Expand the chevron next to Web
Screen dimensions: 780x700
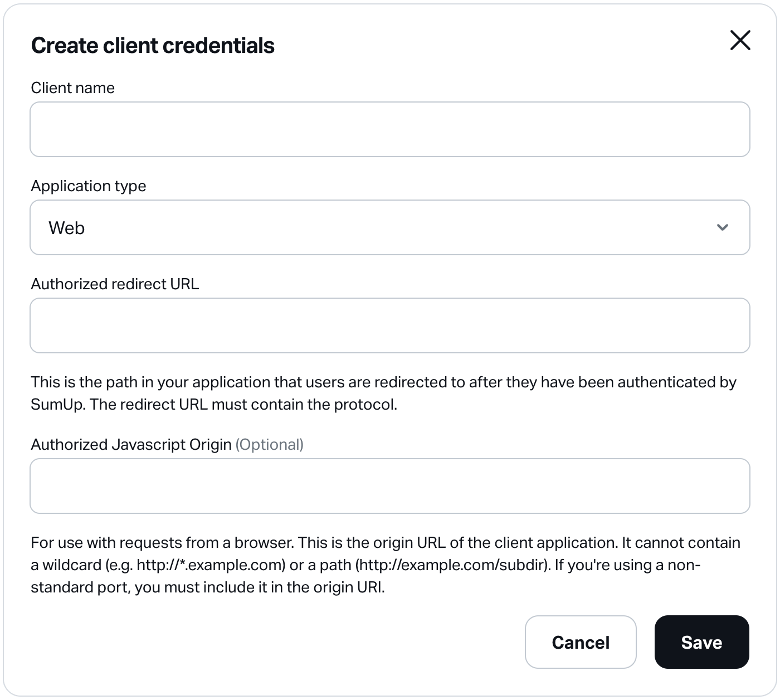point(723,227)
